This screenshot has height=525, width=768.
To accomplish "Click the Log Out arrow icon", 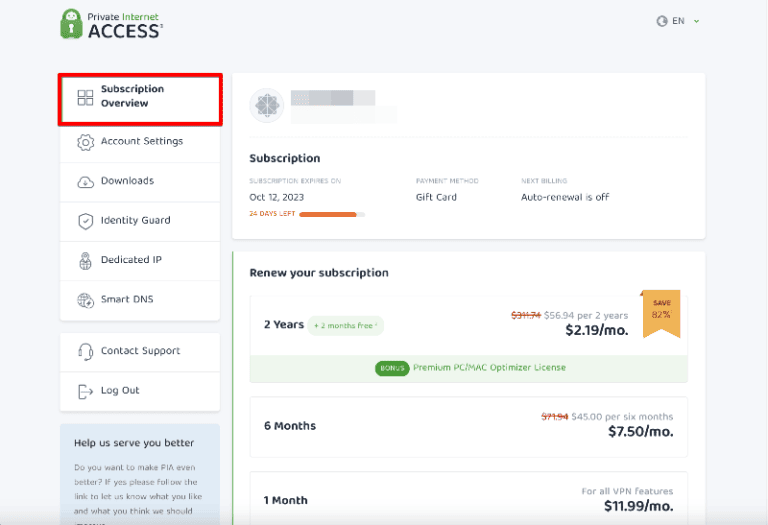I will pos(85,391).
